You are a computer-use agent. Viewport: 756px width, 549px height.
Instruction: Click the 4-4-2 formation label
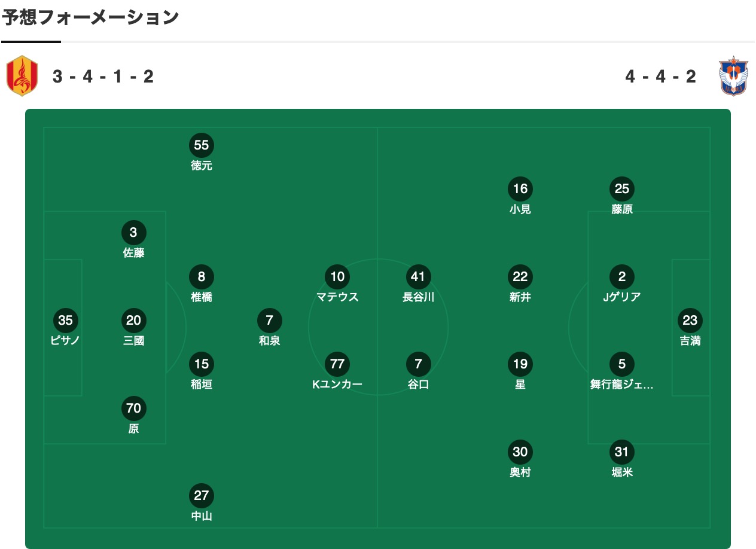pos(661,77)
